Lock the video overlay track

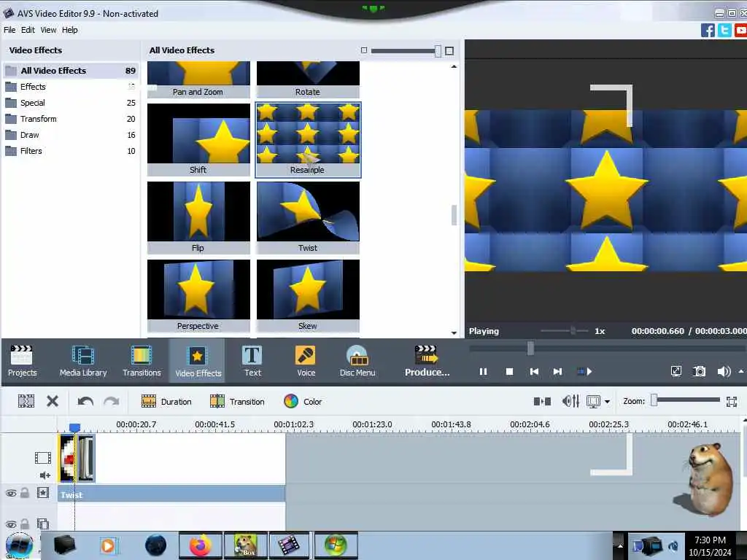coord(25,524)
